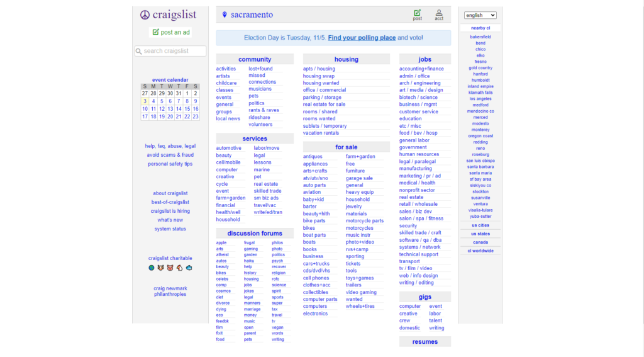
Task: Open wheels+tires category
Action: pos(360,307)
